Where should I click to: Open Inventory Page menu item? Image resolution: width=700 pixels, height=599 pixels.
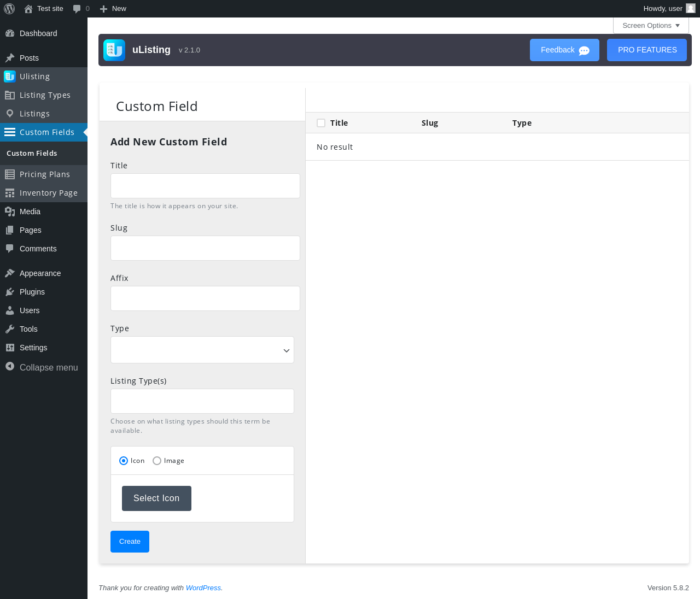[x=44, y=193]
